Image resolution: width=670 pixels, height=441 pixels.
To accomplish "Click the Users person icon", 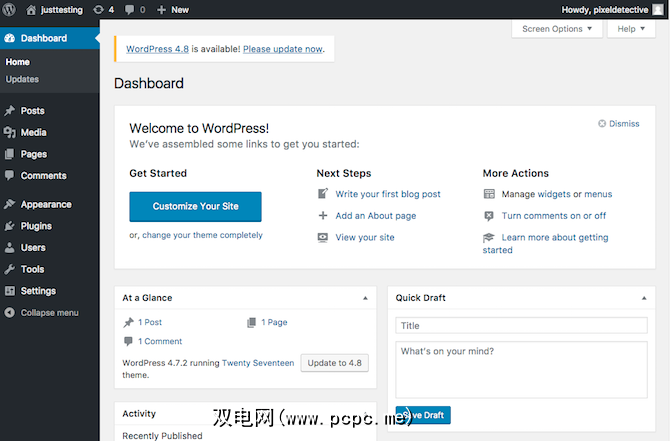I will click(9, 247).
